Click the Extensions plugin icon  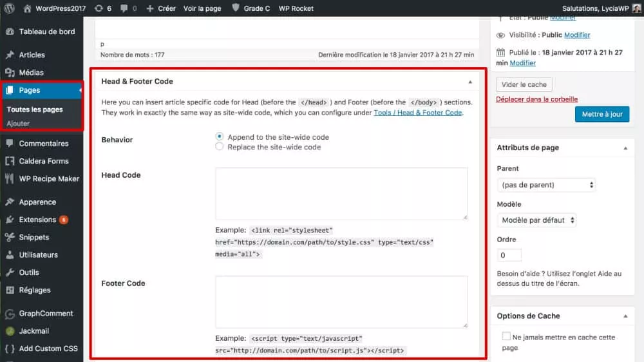[x=10, y=220]
